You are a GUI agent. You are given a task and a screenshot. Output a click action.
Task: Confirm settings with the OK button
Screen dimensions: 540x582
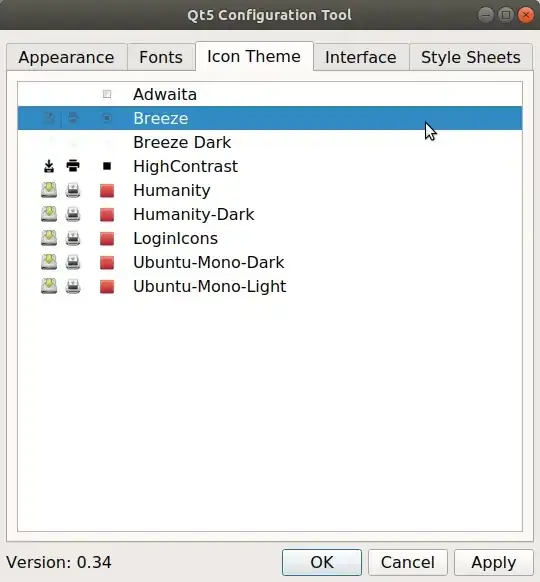(x=322, y=562)
